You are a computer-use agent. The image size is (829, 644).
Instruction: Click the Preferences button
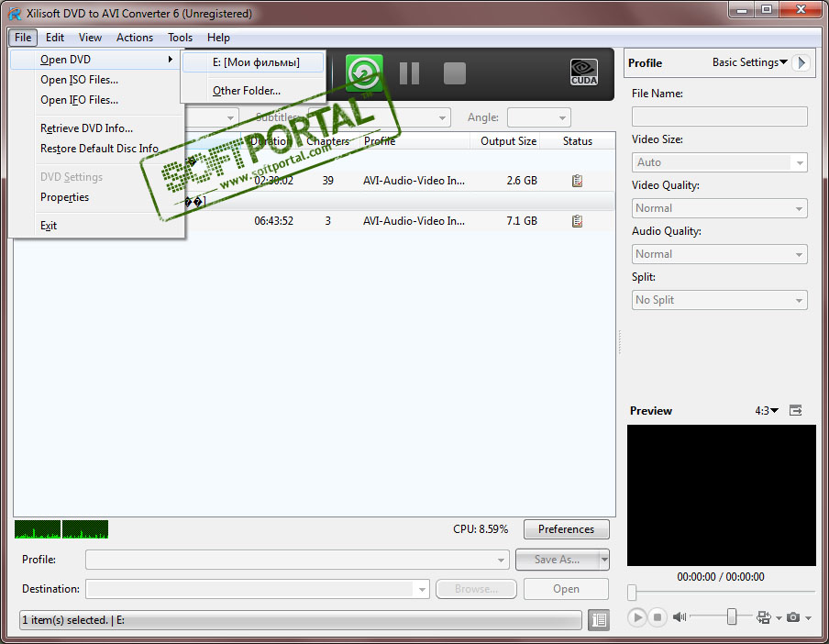[566, 529]
